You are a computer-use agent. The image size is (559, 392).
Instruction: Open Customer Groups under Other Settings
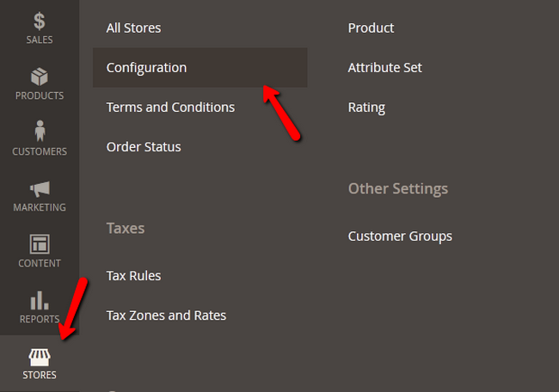400,236
